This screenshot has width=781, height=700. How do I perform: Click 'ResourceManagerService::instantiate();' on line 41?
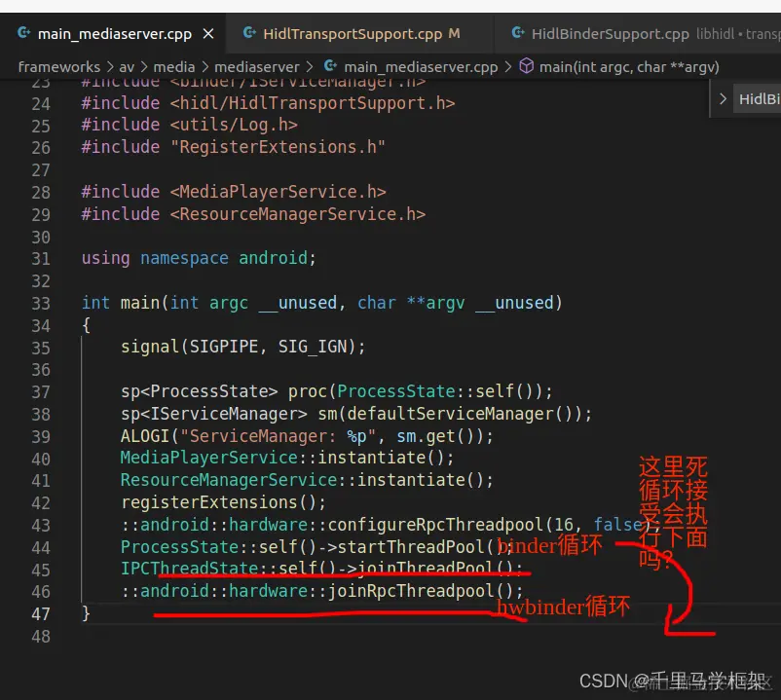(307, 480)
